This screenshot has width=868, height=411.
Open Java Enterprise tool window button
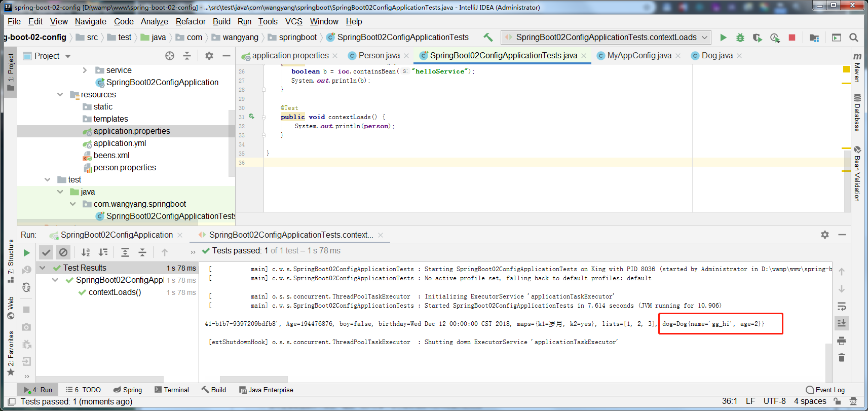click(266, 390)
